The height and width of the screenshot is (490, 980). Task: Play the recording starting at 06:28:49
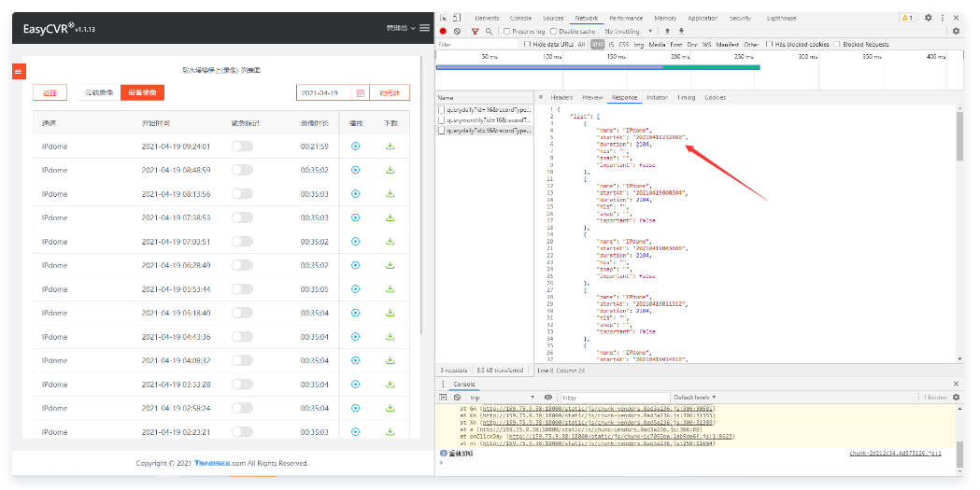[x=356, y=265]
